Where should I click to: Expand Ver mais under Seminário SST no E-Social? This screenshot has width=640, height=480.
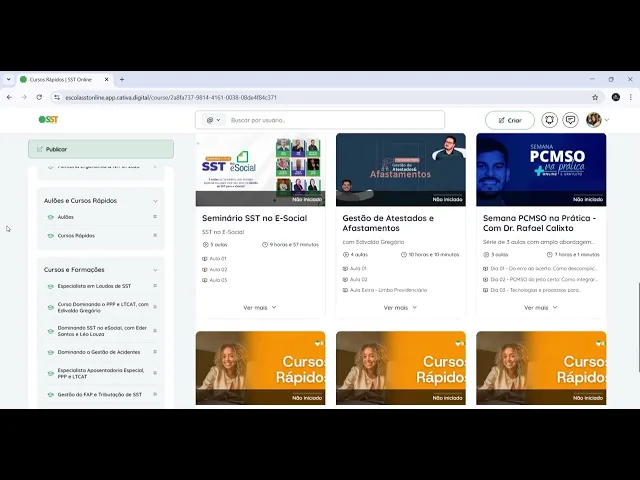click(x=260, y=308)
